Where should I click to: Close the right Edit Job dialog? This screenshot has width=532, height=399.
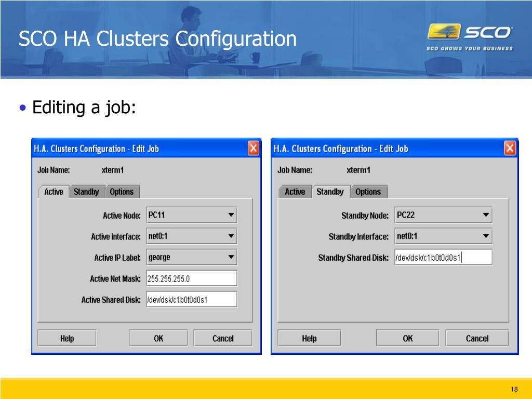tap(510, 149)
